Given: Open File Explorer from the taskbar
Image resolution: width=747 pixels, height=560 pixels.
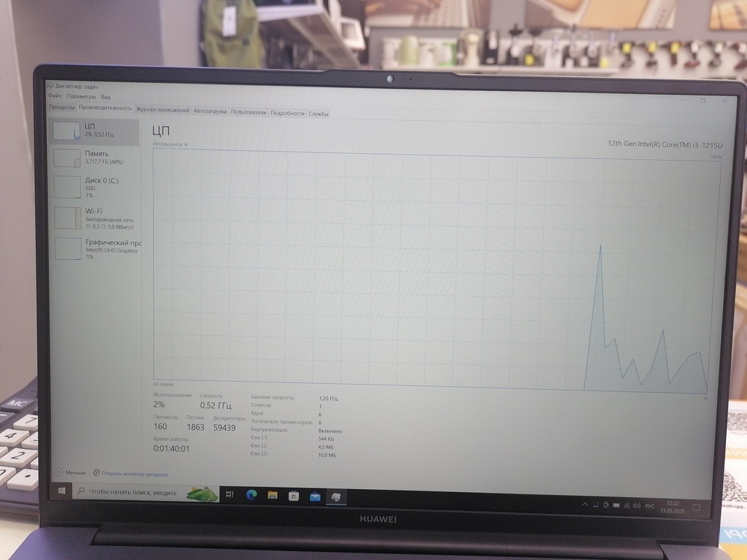Looking at the screenshot, I should [x=273, y=496].
